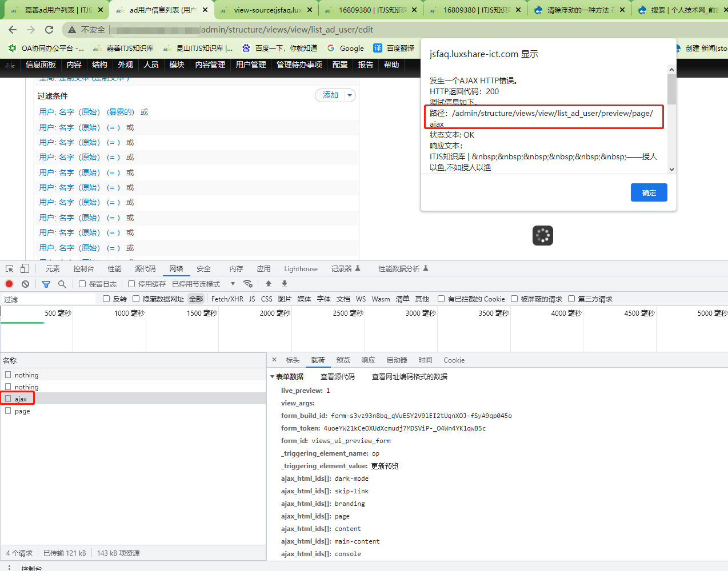Clear the network log
Viewport: 728px width, 571px height.
point(25,284)
